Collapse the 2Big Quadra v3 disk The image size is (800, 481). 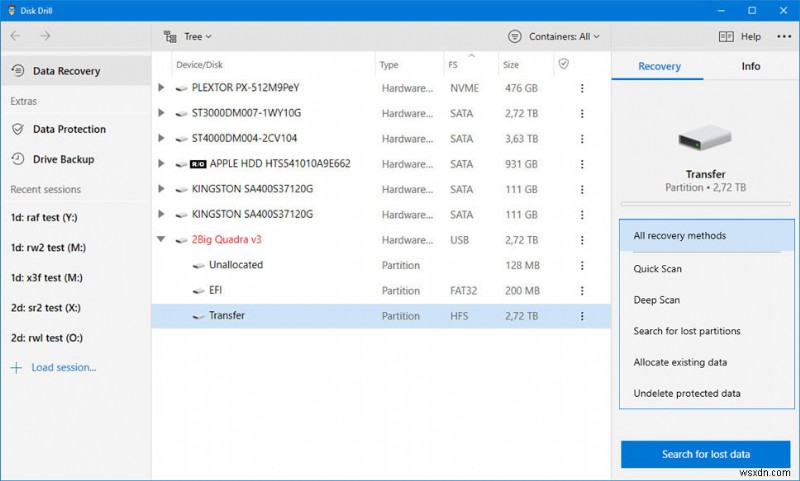[162, 240]
